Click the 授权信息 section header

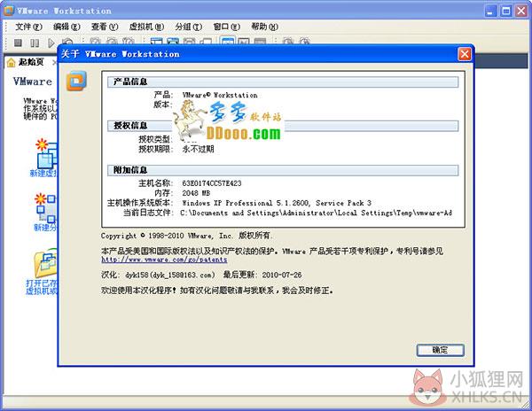click(283, 126)
